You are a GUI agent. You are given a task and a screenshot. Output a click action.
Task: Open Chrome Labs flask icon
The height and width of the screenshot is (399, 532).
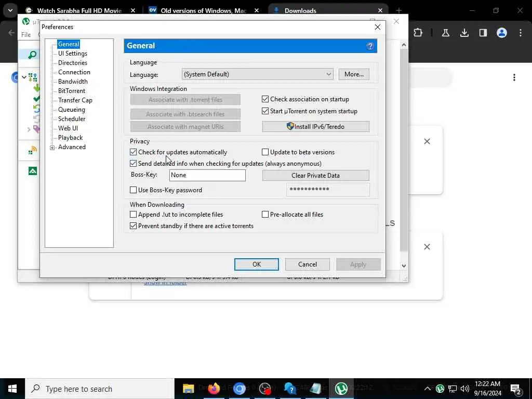[445, 33]
